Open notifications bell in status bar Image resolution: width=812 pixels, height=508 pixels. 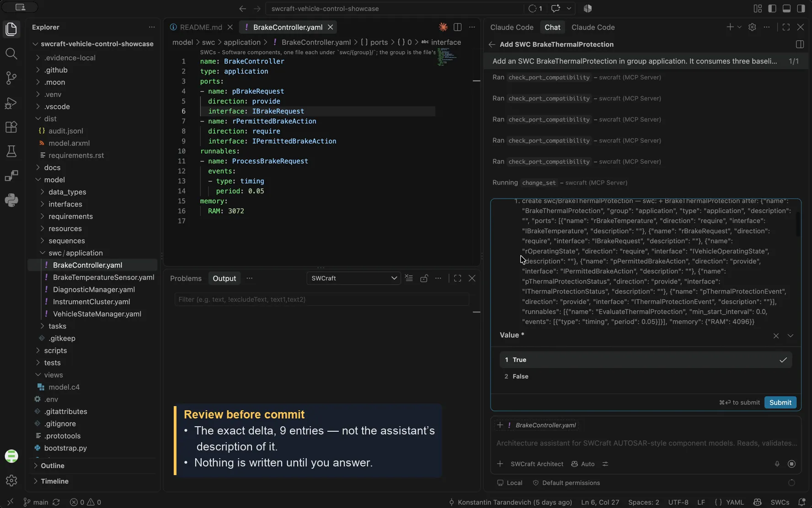(802, 502)
